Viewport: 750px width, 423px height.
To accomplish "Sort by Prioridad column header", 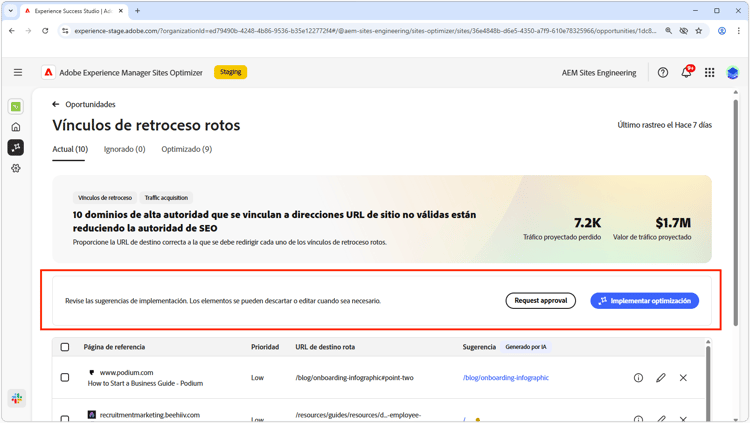I will [x=265, y=347].
